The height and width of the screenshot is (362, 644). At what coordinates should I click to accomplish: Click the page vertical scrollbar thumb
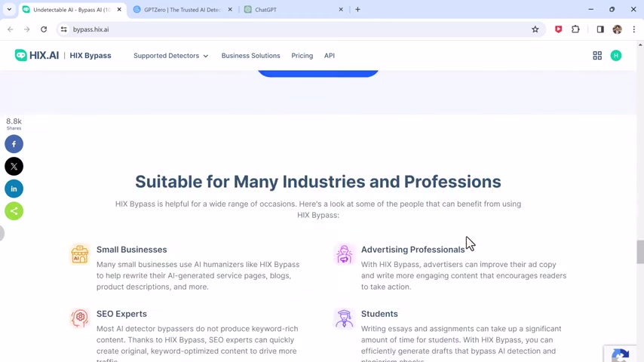(x=640, y=252)
